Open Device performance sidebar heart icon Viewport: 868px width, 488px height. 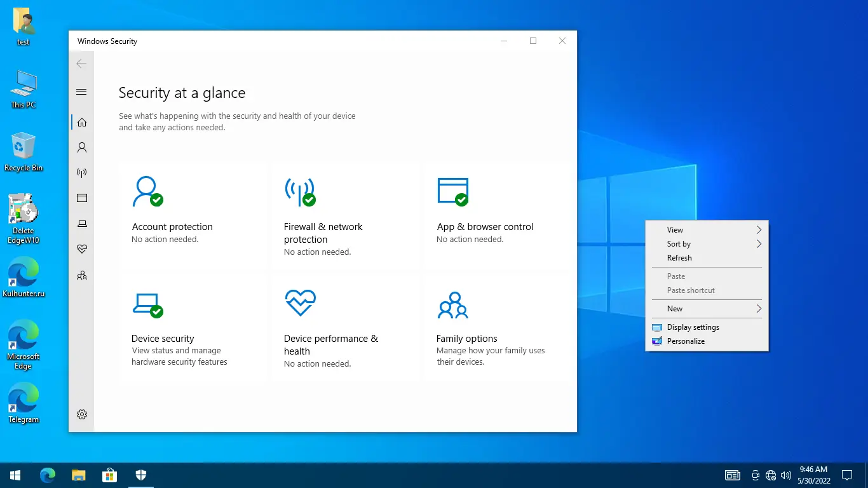click(82, 248)
